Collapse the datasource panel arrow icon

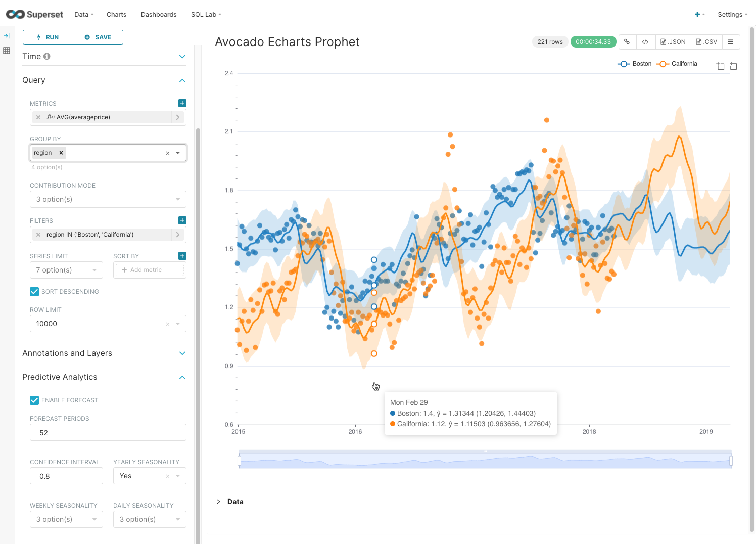[7, 35]
